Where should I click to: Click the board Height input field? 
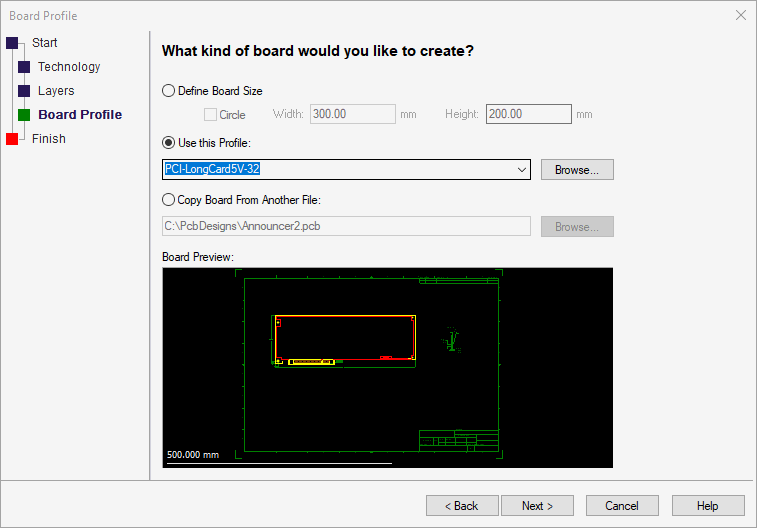(528, 114)
